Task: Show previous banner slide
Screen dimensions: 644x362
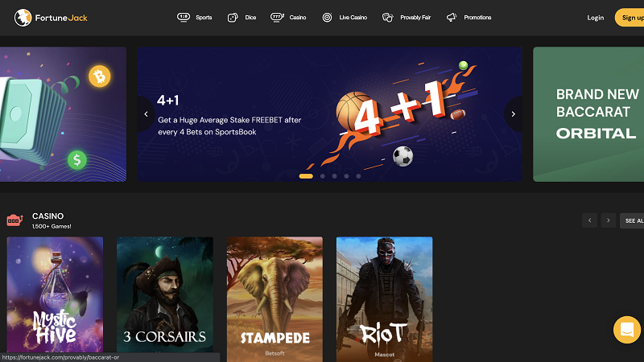Action: pos(146,114)
